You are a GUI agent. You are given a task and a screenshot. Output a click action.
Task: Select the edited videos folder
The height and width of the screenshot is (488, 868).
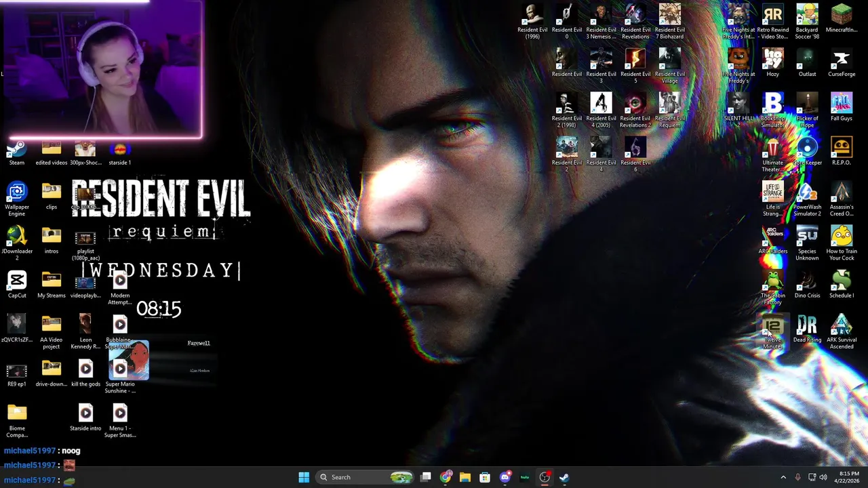[52, 153]
